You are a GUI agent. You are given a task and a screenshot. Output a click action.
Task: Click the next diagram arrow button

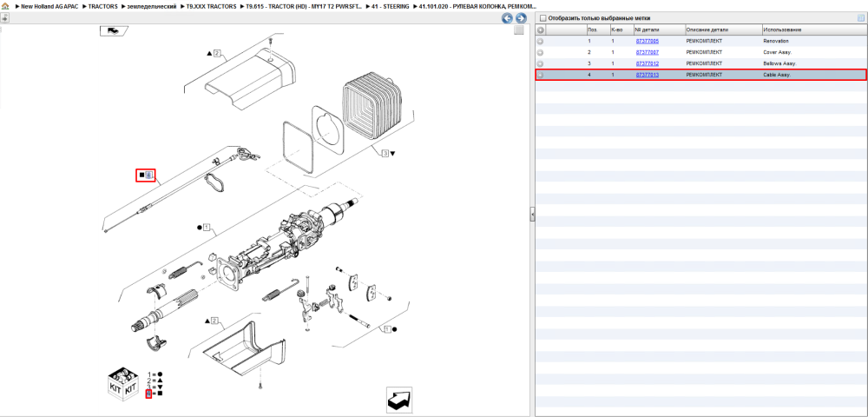[520, 18]
